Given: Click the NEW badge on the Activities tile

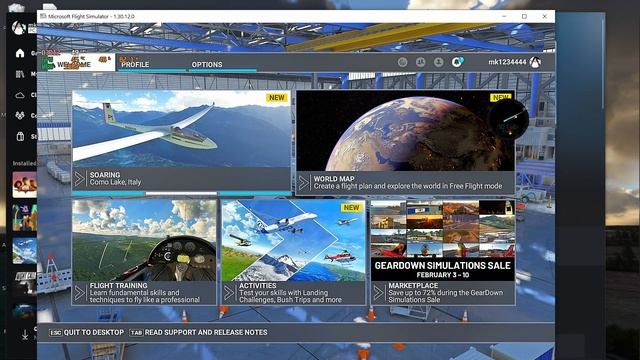Looking at the screenshot, I should 351,207.
